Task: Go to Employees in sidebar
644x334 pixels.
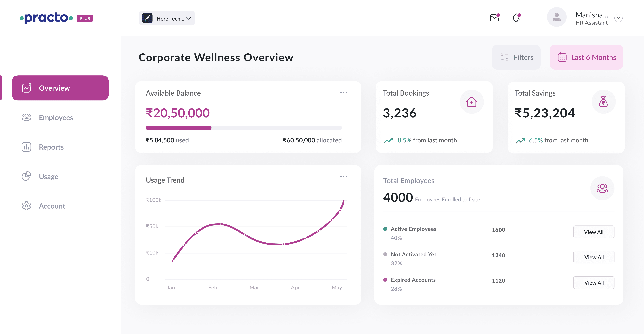Action: (56, 118)
